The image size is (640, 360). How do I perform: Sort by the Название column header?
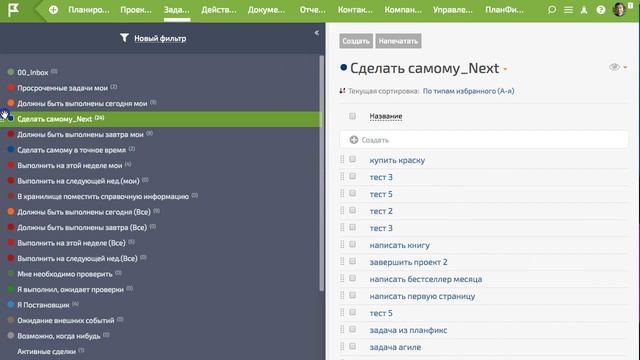coord(386,116)
